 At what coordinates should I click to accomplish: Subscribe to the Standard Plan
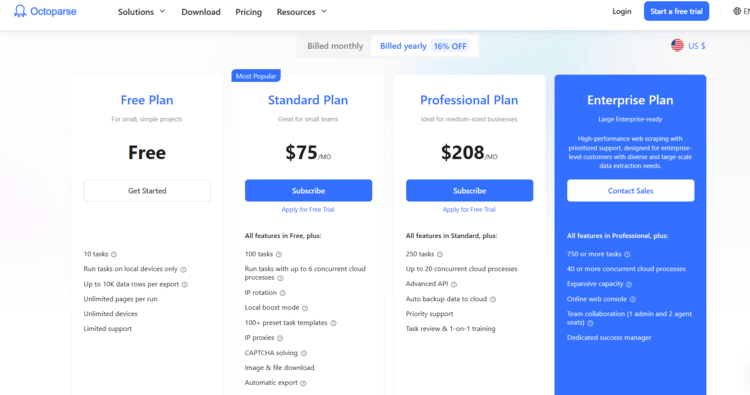tap(309, 190)
